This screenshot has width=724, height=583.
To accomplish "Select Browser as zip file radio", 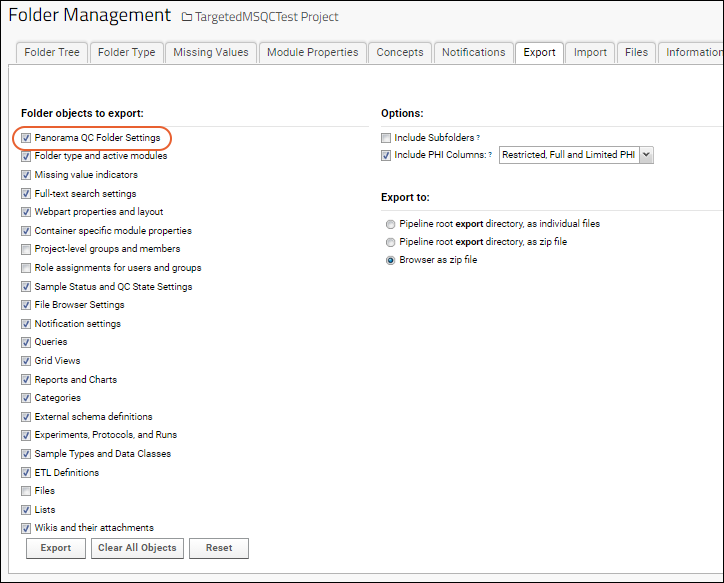I will click(x=390, y=260).
